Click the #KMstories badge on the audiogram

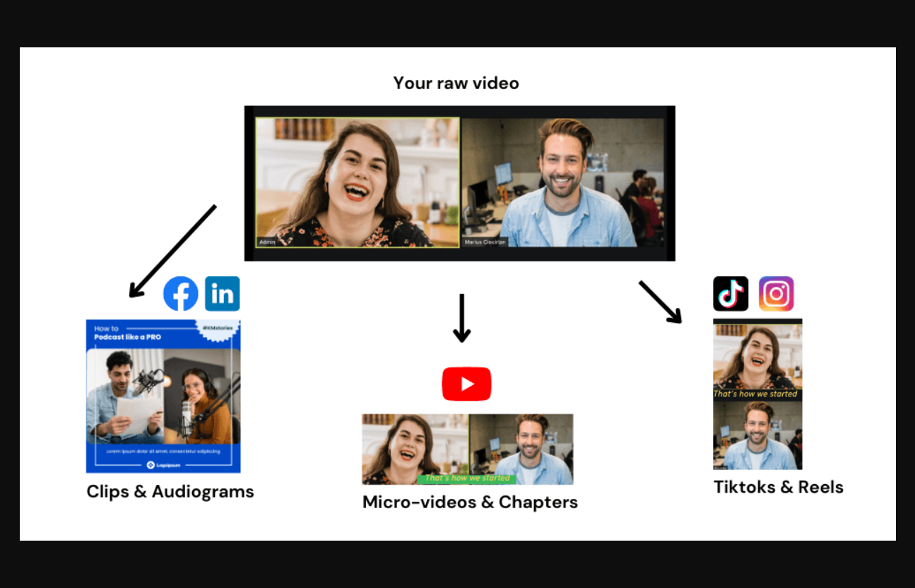(218, 329)
